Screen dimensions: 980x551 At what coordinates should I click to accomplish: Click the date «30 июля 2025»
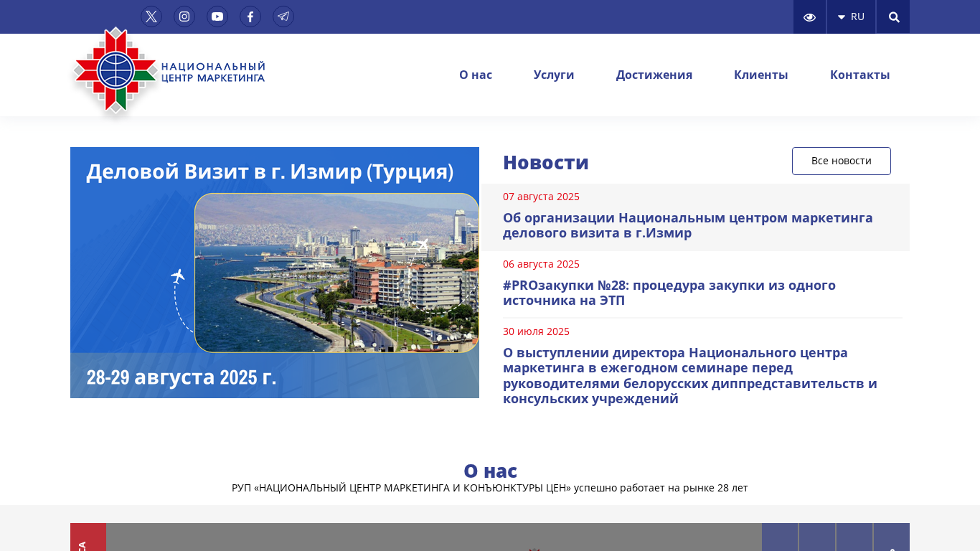[536, 331]
